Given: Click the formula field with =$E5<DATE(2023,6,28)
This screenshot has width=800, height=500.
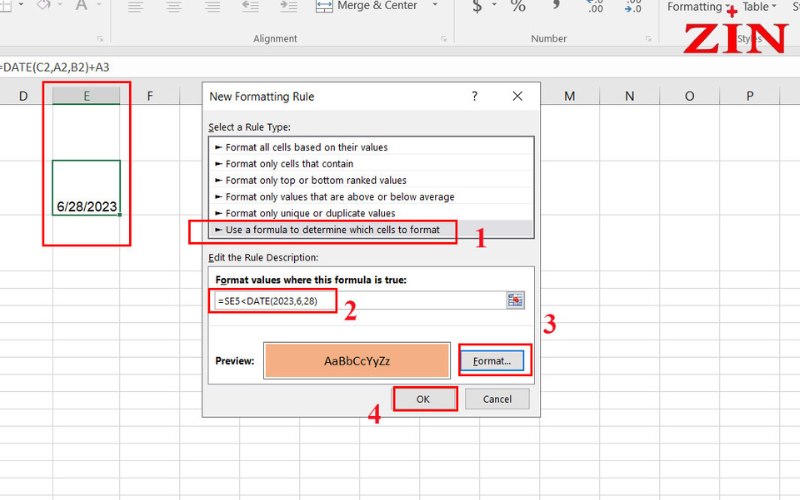Looking at the screenshot, I should click(358, 301).
